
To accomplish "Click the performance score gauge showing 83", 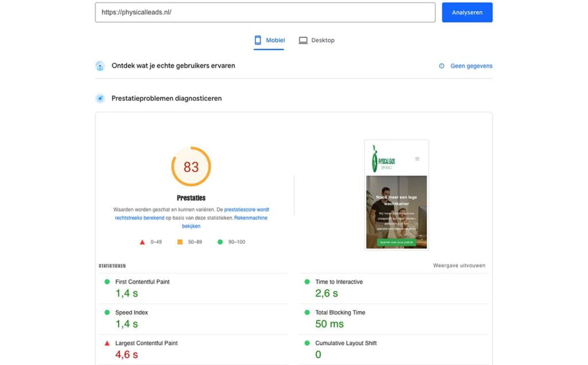I will click(x=191, y=167).
